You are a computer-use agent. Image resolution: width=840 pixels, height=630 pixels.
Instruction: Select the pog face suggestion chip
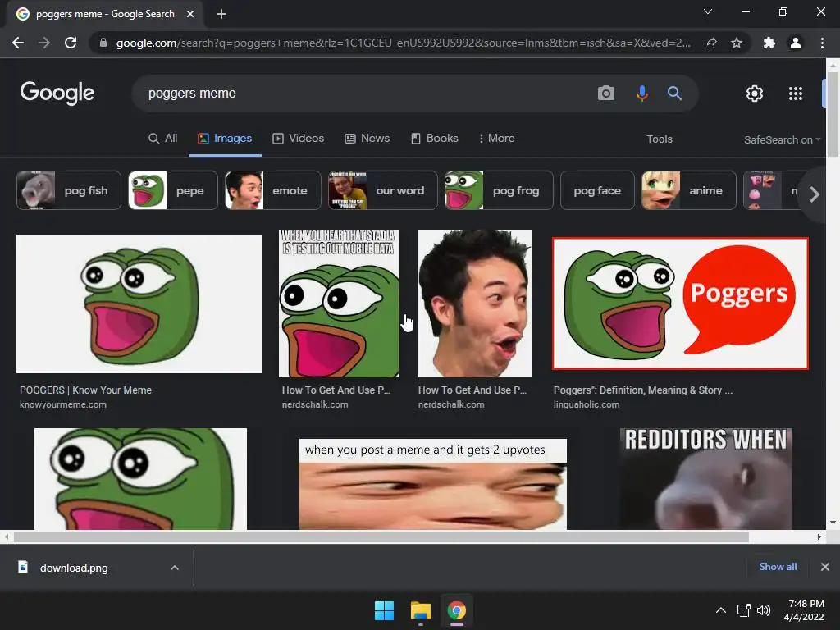597,190
